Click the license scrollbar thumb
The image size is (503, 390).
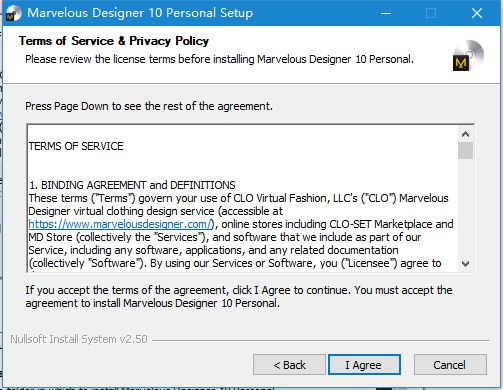(465, 151)
